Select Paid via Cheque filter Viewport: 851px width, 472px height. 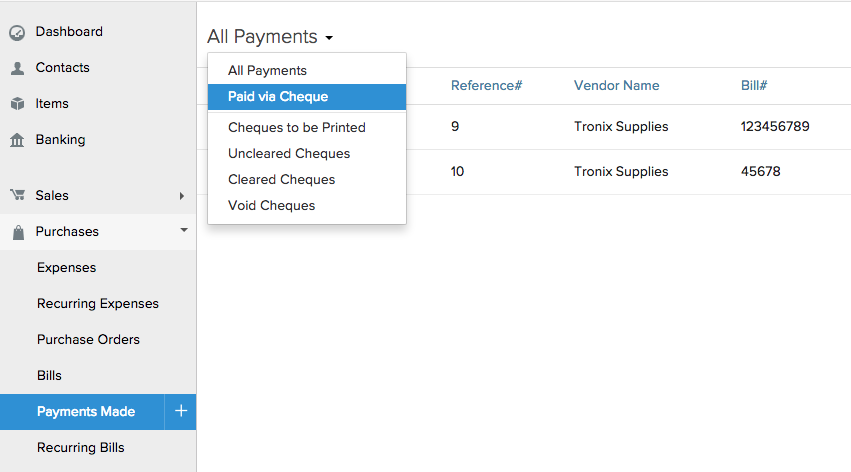(x=278, y=97)
